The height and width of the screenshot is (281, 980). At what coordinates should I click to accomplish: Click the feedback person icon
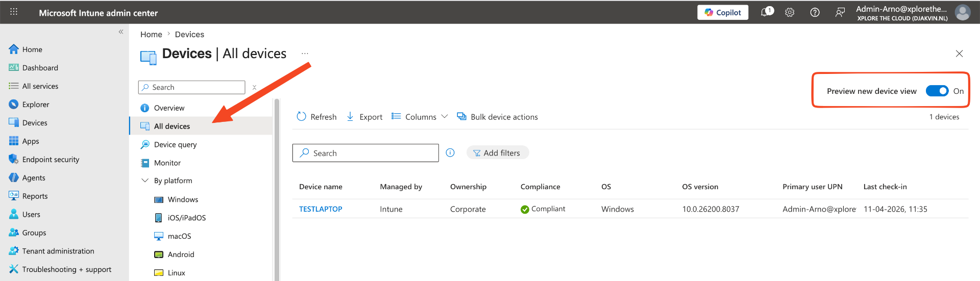pyautogui.click(x=840, y=12)
